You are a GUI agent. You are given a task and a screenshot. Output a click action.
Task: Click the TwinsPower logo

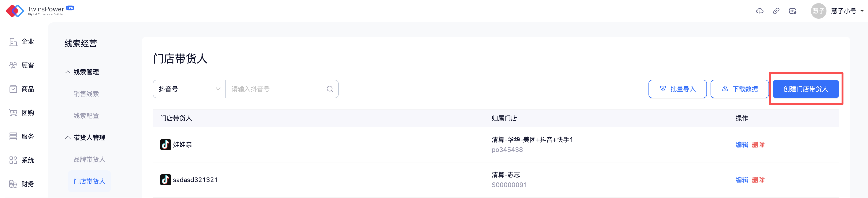coord(40,11)
